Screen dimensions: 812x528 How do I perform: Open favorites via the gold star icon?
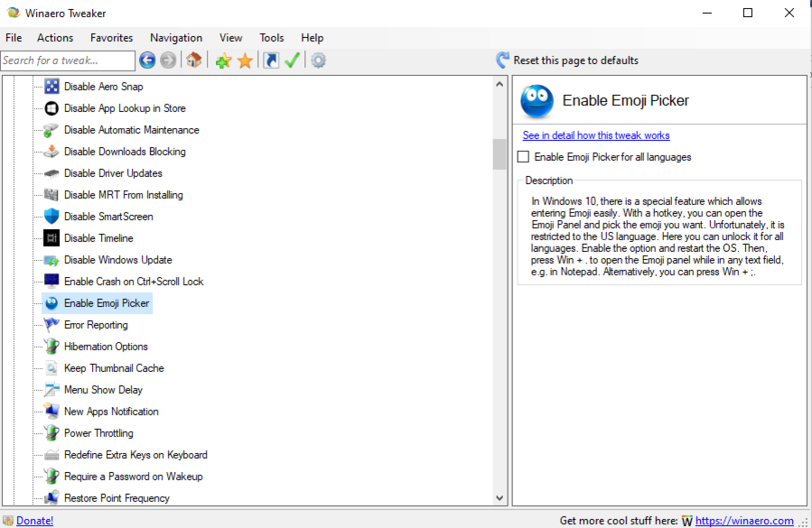245,60
